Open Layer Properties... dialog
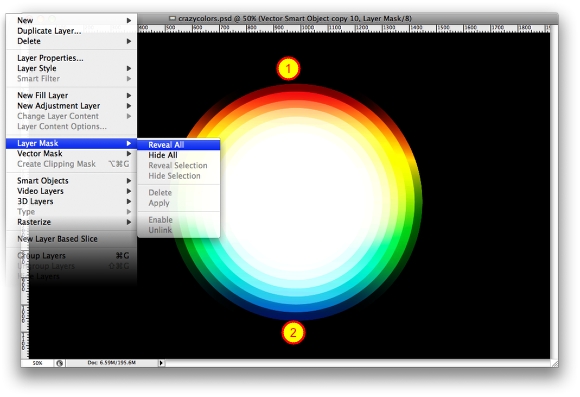Image resolution: width=580 pixels, height=397 pixels. click(x=71, y=58)
